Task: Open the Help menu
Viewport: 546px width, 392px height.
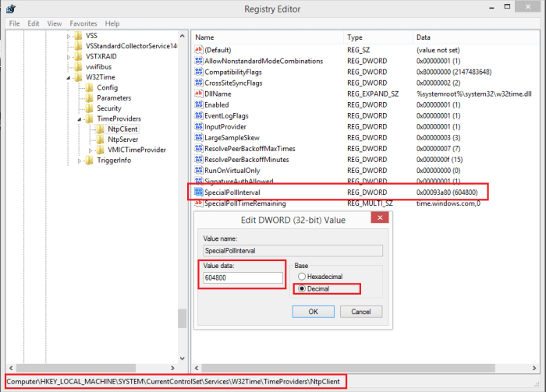Action: pyautogui.click(x=112, y=23)
